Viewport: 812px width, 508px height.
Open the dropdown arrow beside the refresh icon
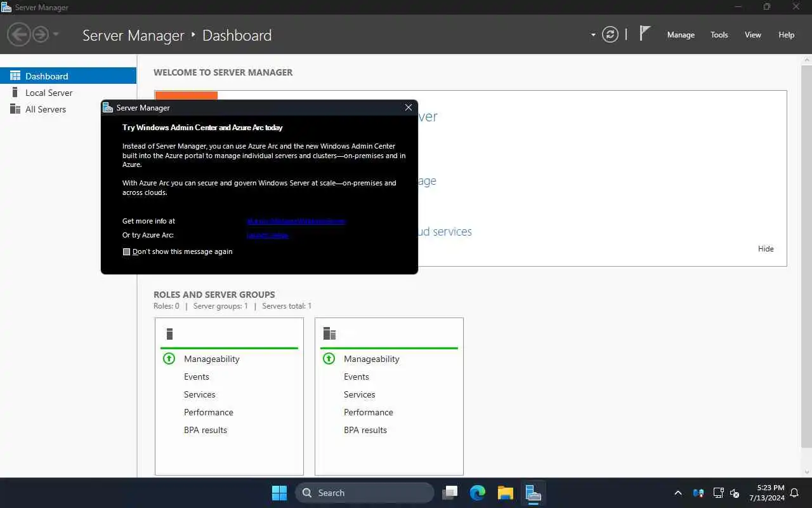pyautogui.click(x=593, y=35)
